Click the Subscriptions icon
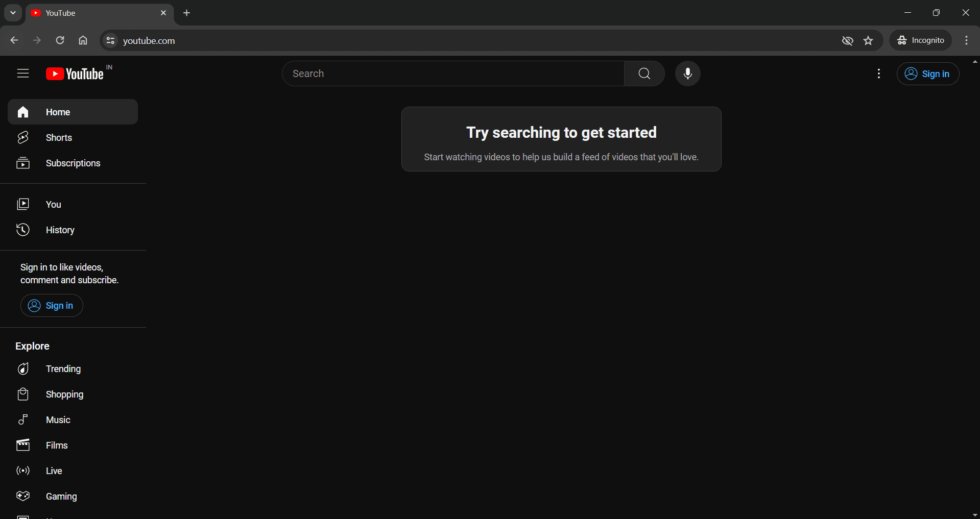 coord(23,163)
